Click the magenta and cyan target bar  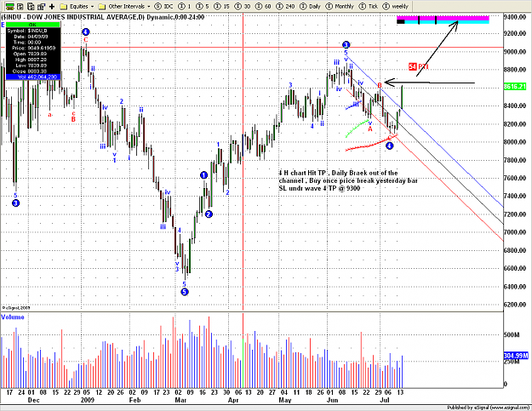[x=443, y=20]
